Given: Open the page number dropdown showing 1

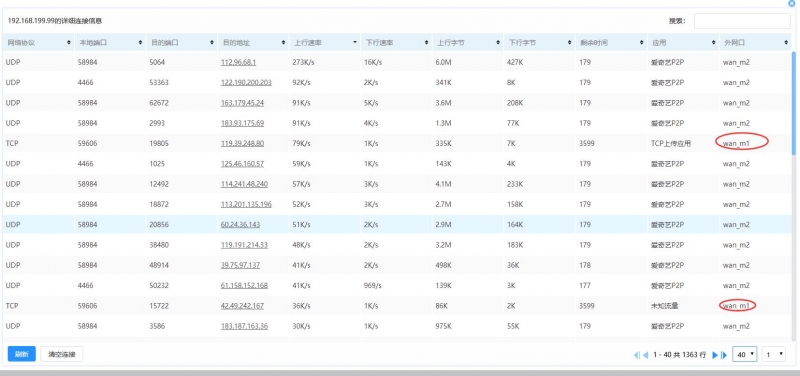Looking at the screenshot, I should point(774,354).
